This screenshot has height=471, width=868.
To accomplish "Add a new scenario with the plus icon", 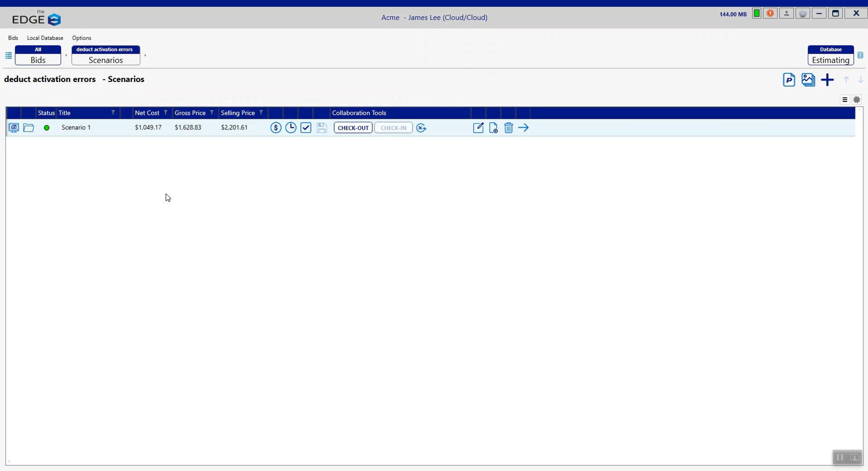I will tap(827, 80).
